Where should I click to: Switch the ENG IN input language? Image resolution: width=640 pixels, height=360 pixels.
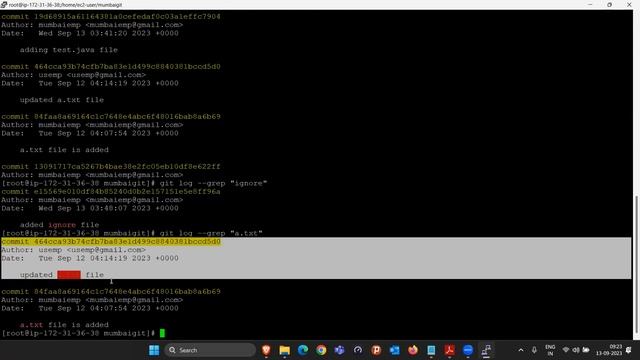coord(550,350)
